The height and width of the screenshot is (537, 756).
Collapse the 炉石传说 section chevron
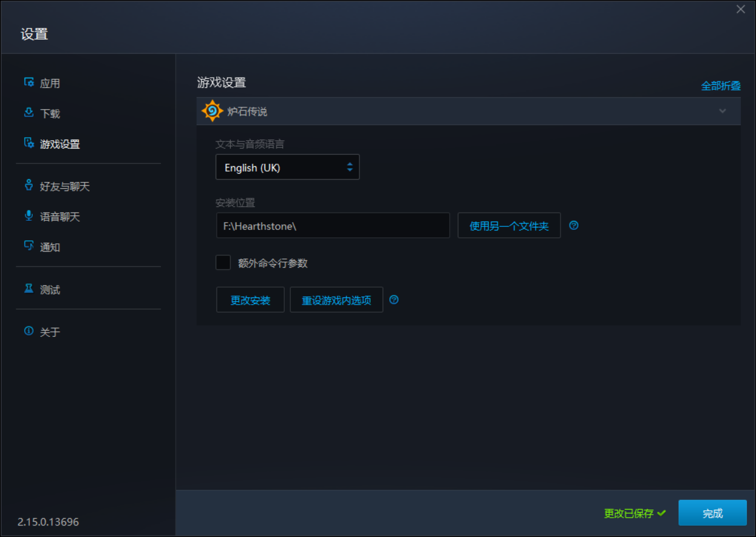click(723, 111)
